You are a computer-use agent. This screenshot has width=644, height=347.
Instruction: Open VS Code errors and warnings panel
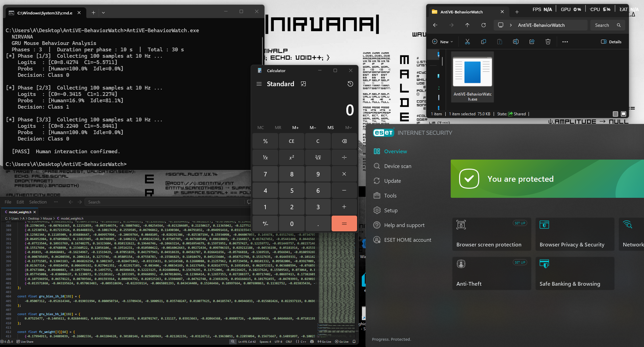pyautogui.click(x=7, y=342)
